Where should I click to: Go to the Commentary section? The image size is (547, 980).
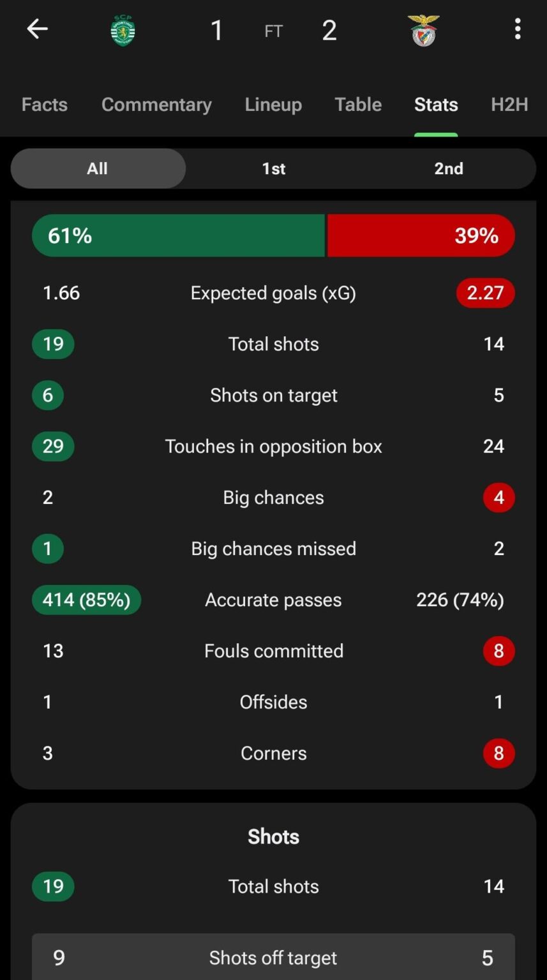coord(156,104)
